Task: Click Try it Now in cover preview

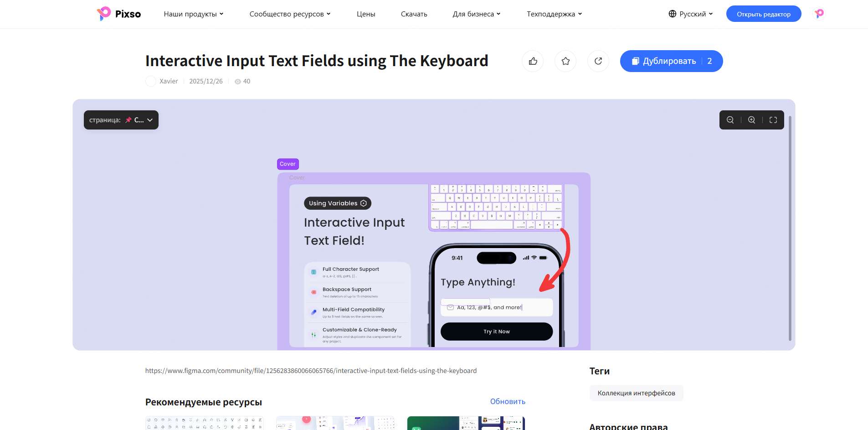Action: (x=497, y=332)
